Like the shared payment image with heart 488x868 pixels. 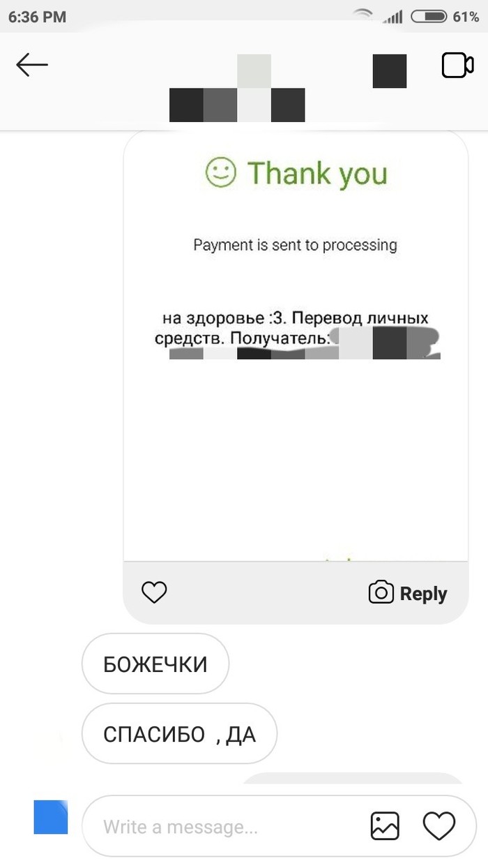click(154, 592)
